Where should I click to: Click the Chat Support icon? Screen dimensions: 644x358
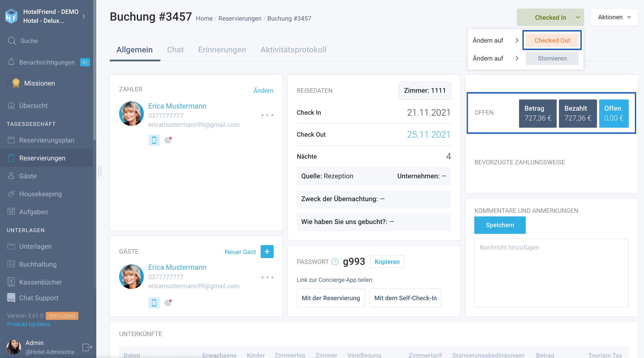[x=11, y=298]
